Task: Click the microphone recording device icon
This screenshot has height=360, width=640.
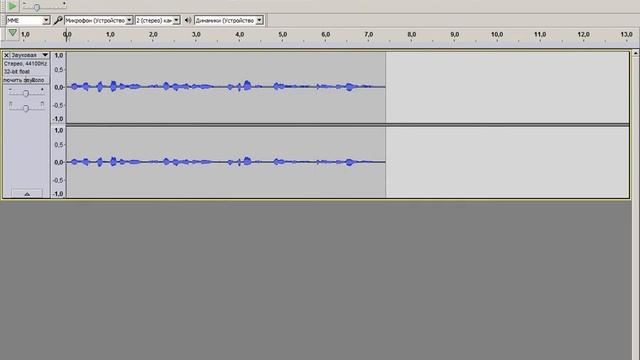Action: pos(58,20)
